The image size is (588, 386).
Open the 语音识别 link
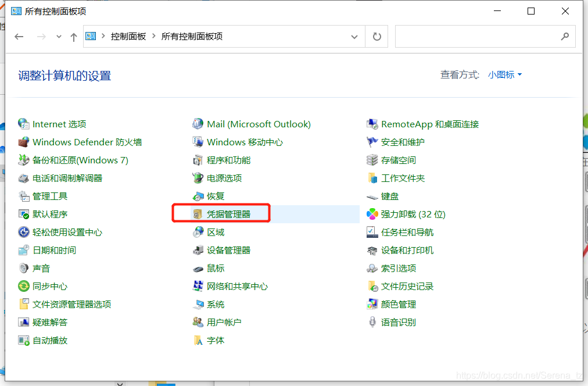tap(399, 322)
